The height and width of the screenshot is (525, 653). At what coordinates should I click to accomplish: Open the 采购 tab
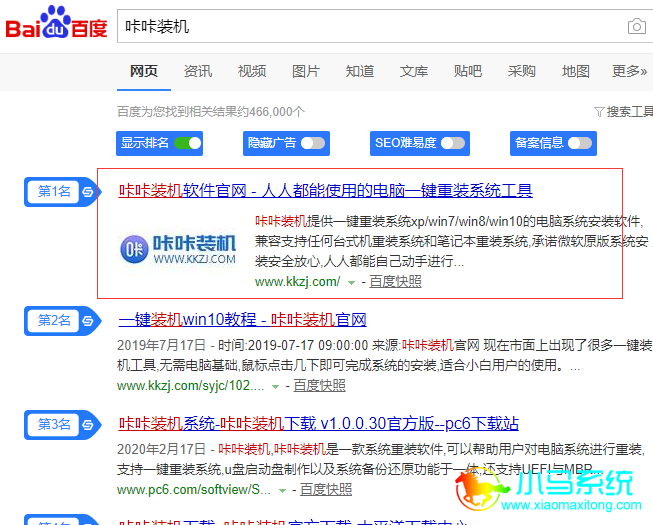pos(521,71)
